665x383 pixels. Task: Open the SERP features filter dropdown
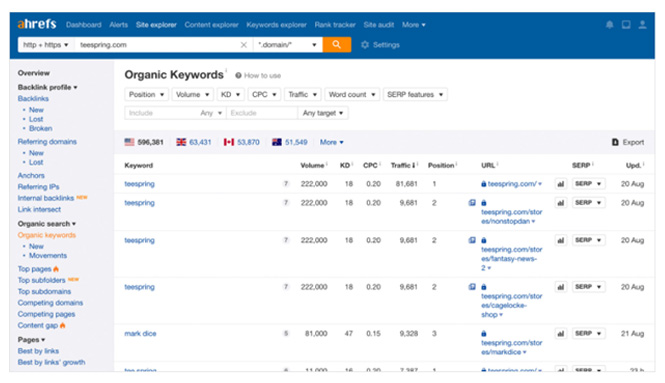pyautogui.click(x=415, y=95)
